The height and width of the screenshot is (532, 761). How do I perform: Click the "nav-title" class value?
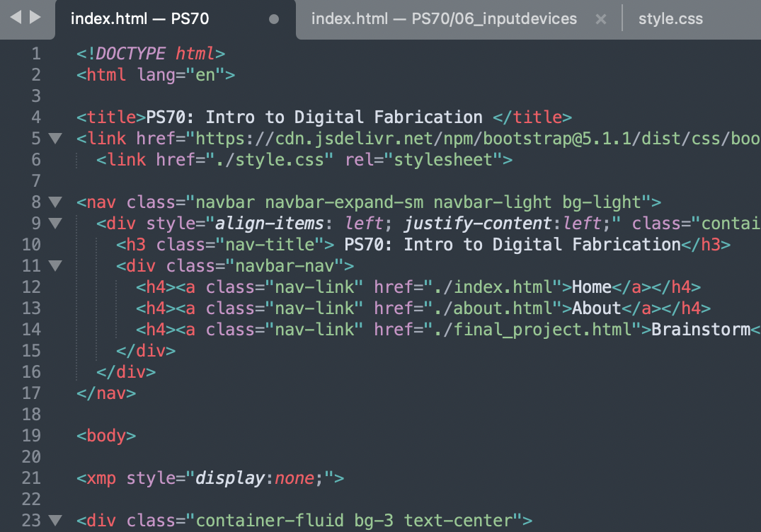[x=270, y=245]
